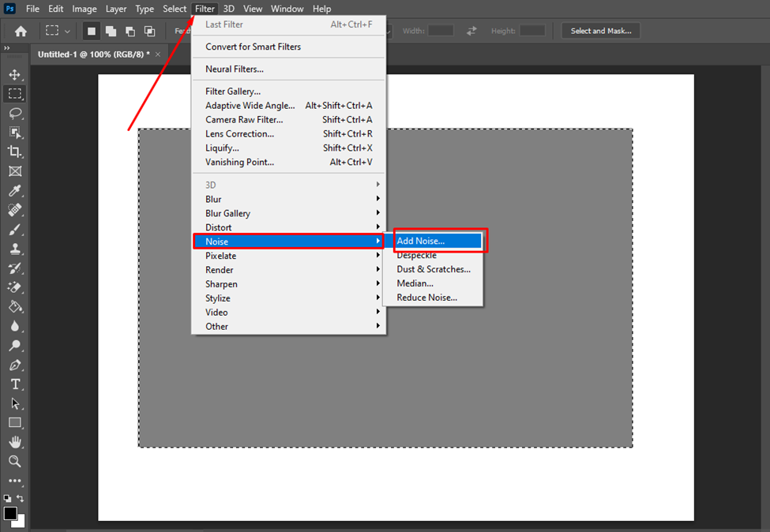
Task: Open Filter Gallery...
Action: point(289,92)
